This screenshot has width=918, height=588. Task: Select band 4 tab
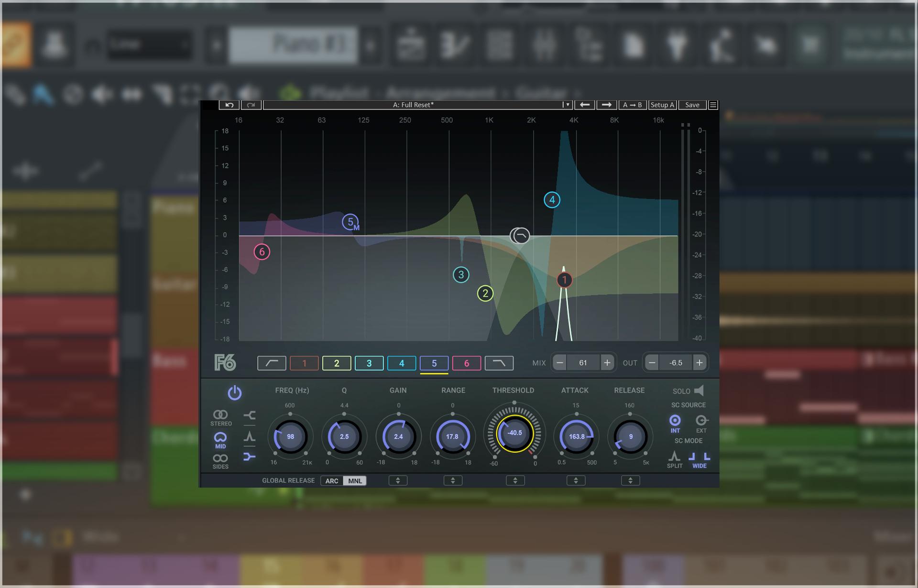point(402,363)
